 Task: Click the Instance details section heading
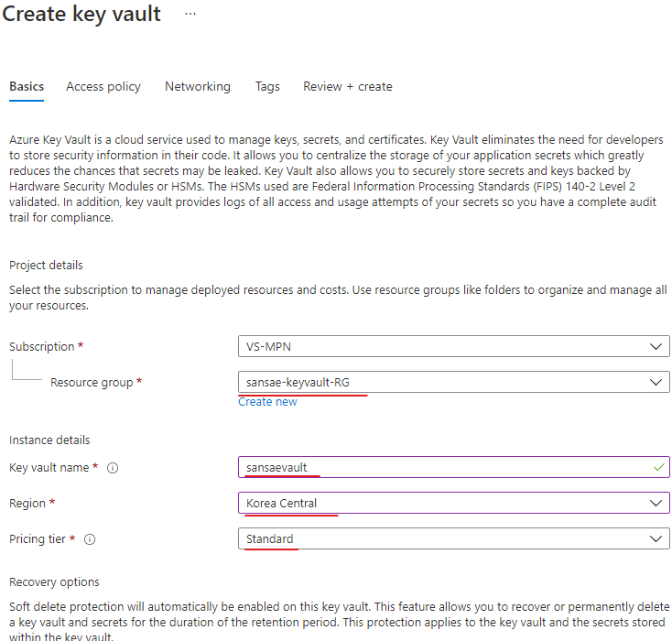[49, 440]
